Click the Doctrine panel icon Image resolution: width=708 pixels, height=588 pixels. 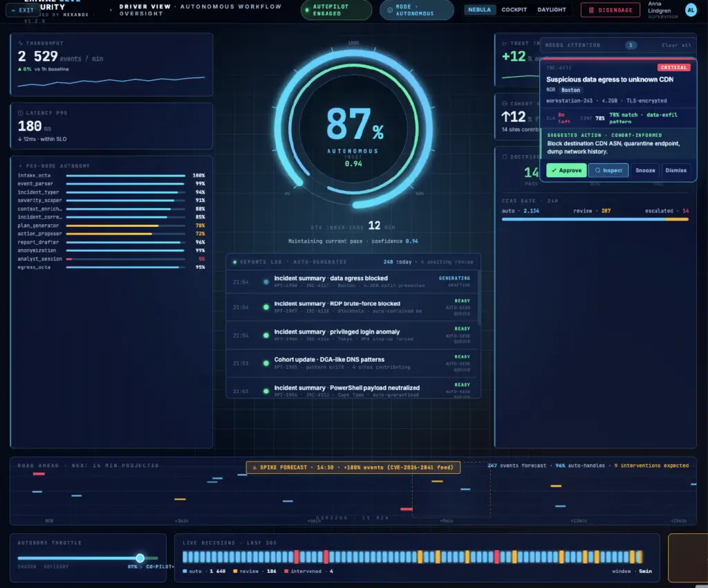[x=504, y=157]
